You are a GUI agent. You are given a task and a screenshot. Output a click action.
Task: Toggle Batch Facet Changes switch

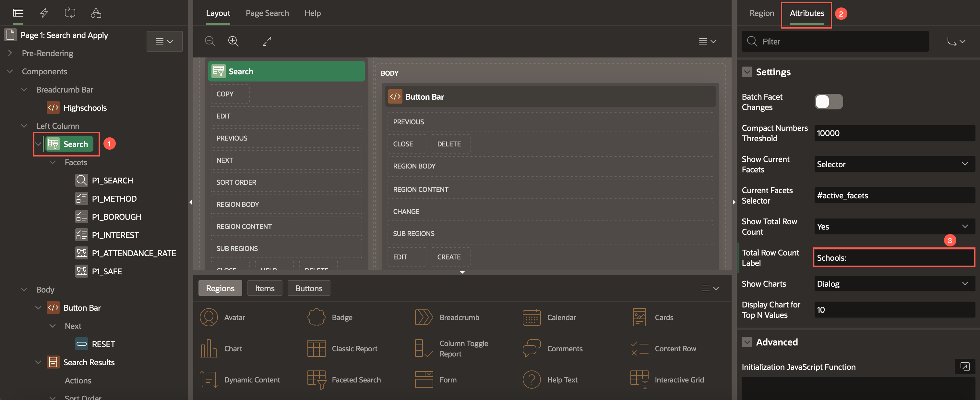click(829, 102)
